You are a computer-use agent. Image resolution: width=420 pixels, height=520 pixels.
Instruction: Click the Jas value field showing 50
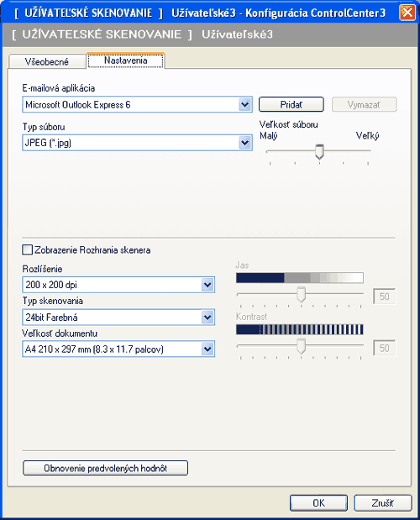coord(384,297)
